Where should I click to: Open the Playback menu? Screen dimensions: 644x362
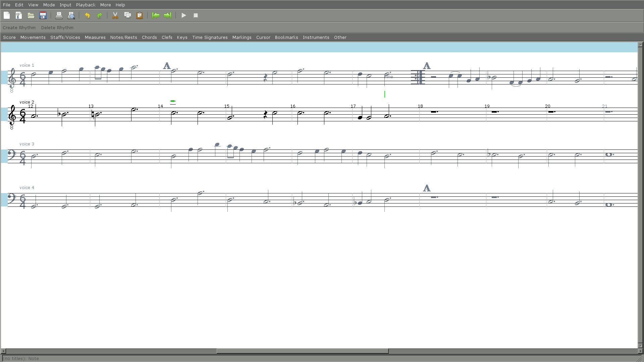[x=86, y=5]
